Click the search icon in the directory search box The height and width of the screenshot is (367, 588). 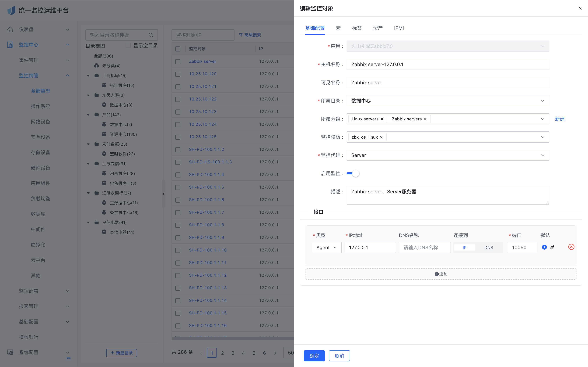pyautogui.click(x=151, y=35)
